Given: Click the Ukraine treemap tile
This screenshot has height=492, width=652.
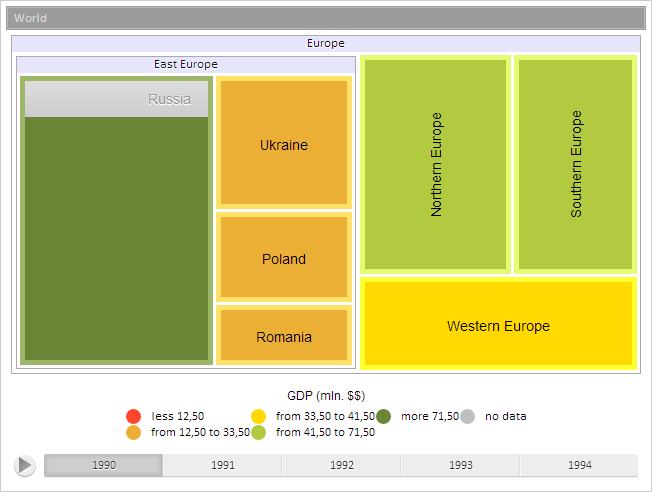Looking at the screenshot, I should 284,144.
